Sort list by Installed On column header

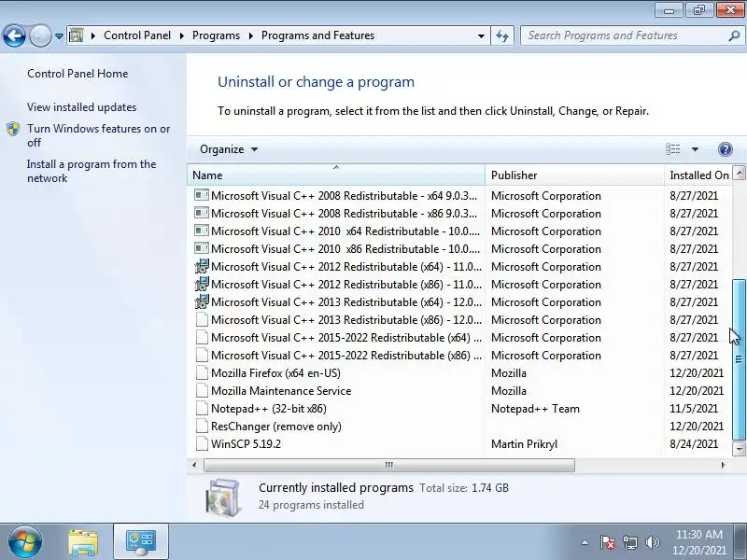pyautogui.click(x=698, y=175)
